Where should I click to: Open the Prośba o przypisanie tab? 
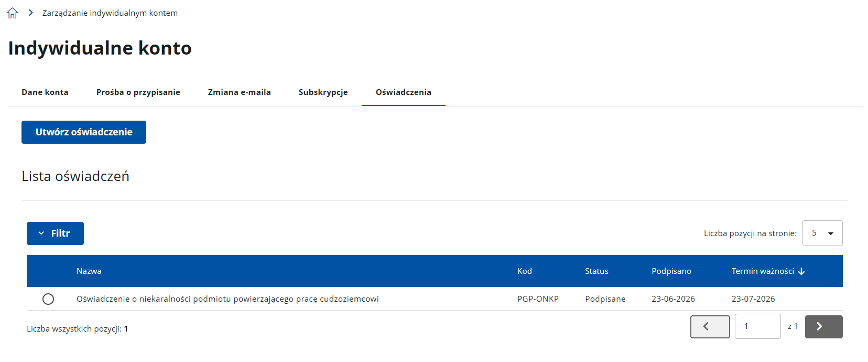pyautogui.click(x=138, y=92)
